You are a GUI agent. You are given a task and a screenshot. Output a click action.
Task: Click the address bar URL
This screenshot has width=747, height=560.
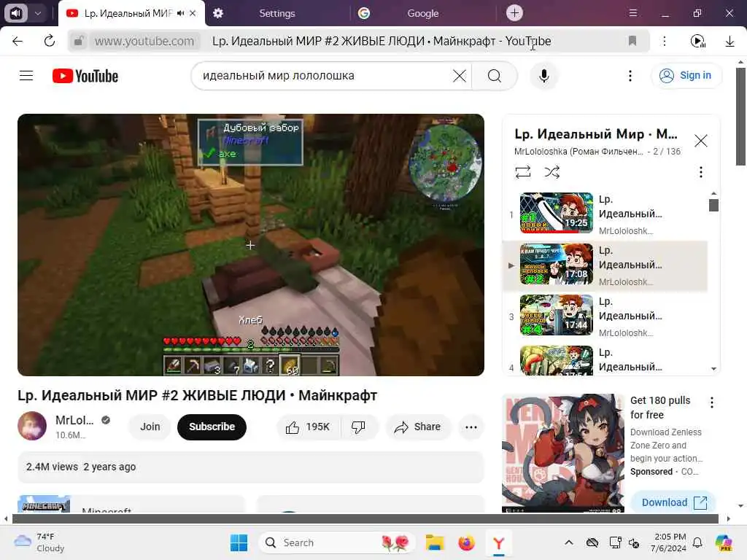click(x=144, y=41)
